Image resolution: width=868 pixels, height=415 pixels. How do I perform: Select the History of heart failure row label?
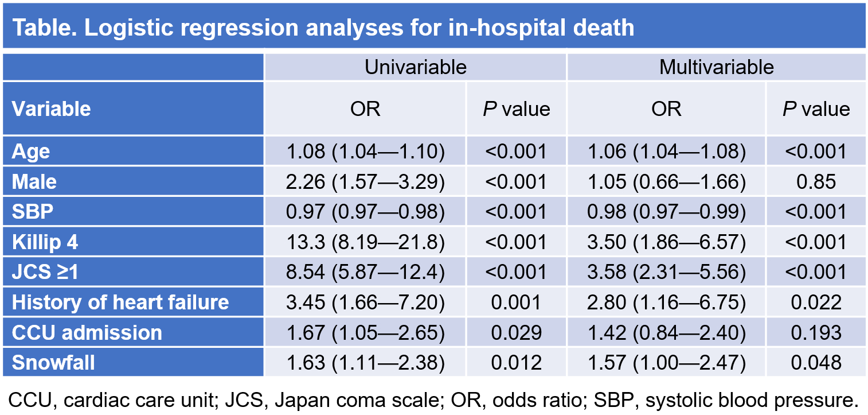pyautogui.click(x=120, y=302)
